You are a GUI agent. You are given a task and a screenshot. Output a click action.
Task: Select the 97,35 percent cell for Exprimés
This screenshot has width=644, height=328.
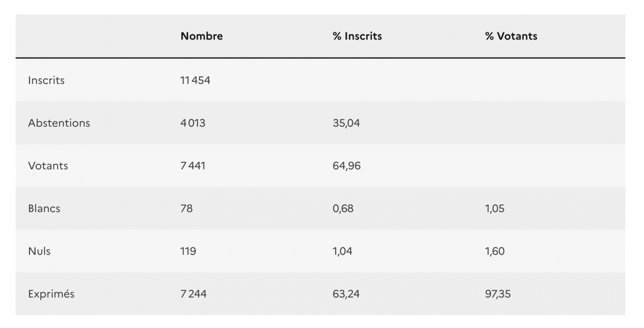[x=498, y=294]
